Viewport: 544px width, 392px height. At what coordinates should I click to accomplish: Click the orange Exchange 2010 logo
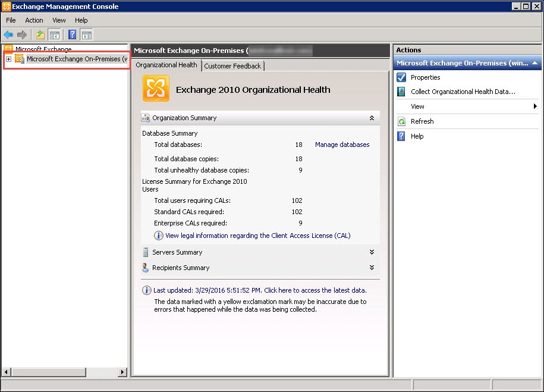(156, 89)
